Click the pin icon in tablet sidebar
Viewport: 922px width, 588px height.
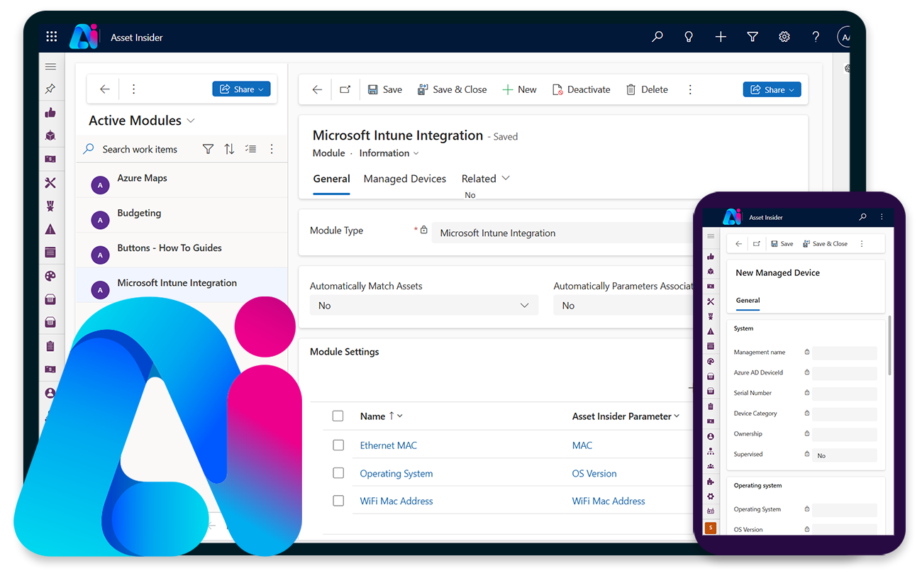(x=50, y=89)
